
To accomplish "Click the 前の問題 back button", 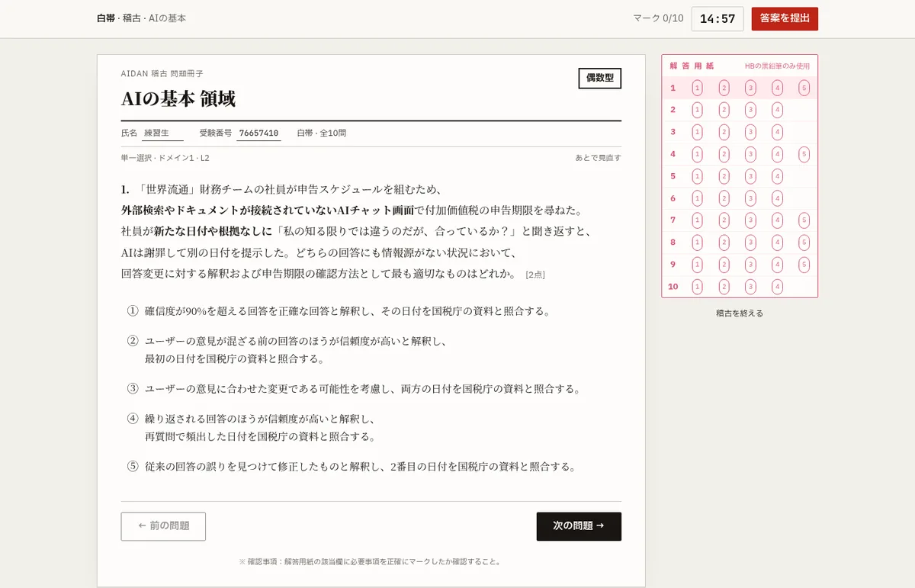I will (163, 526).
